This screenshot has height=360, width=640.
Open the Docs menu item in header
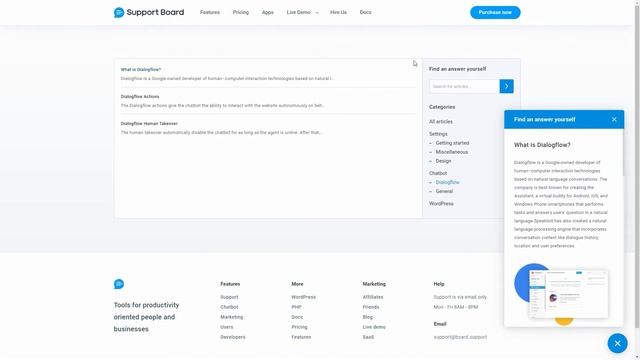[365, 12]
